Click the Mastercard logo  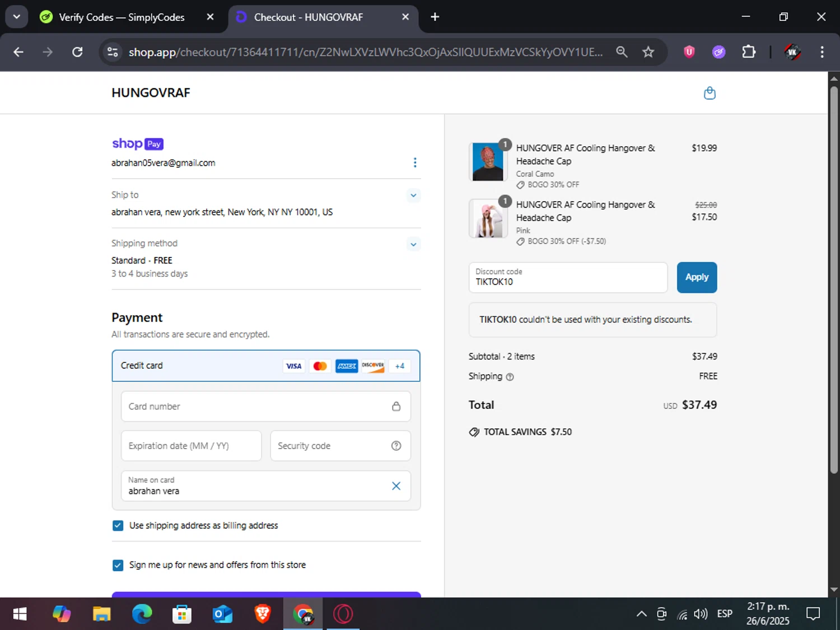pyautogui.click(x=320, y=366)
